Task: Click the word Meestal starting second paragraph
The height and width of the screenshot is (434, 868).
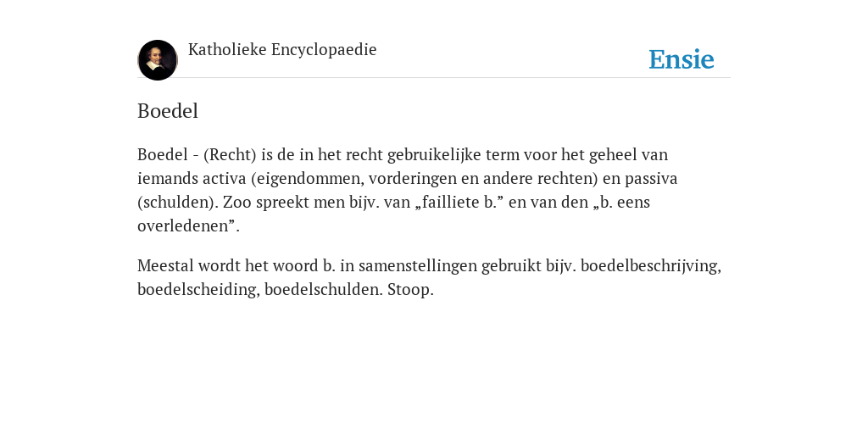Action: click(x=165, y=265)
